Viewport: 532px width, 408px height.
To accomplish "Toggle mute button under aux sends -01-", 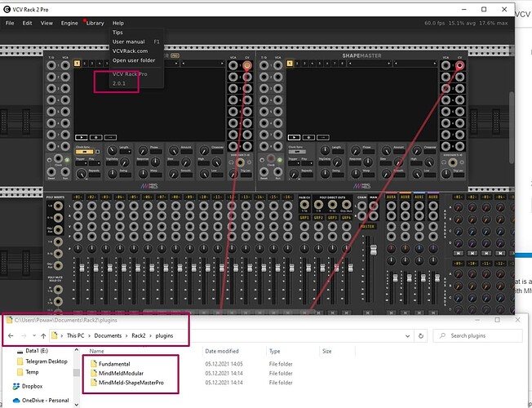I will pos(459,253).
